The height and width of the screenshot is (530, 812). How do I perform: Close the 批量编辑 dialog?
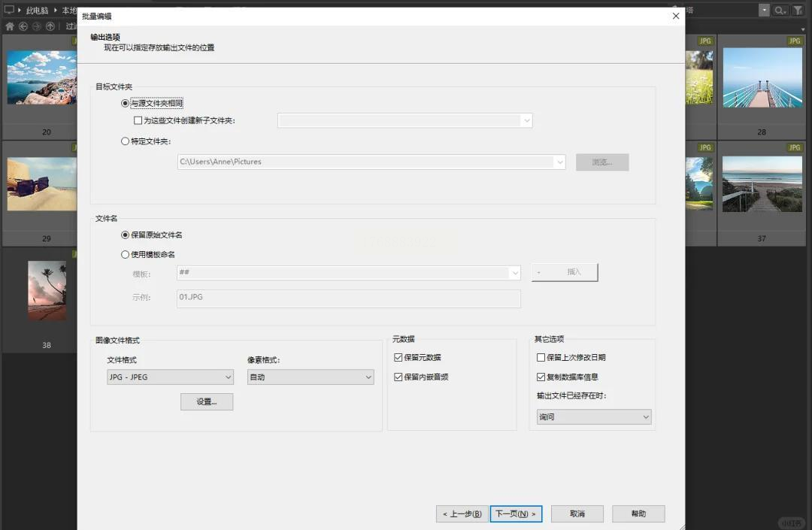coord(676,16)
